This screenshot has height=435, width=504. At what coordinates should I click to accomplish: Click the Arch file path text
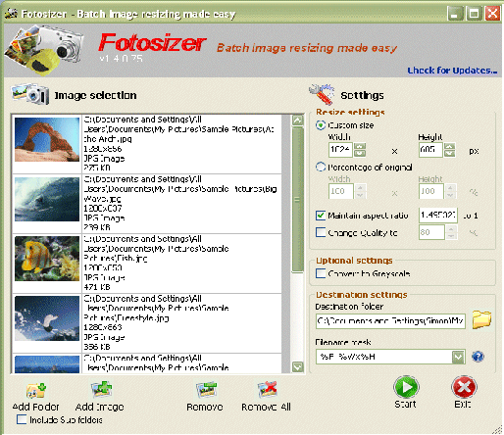pyautogui.click(x=178, y=129)
